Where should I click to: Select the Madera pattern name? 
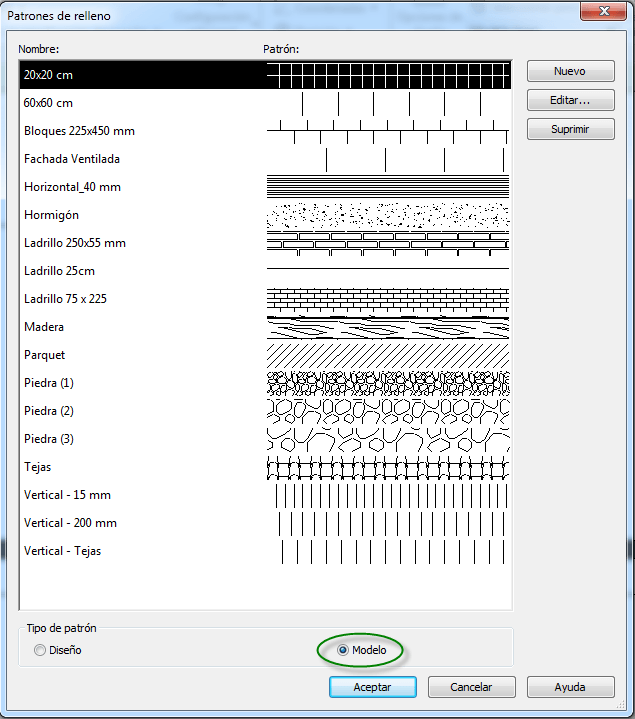(x=44, y=326)
